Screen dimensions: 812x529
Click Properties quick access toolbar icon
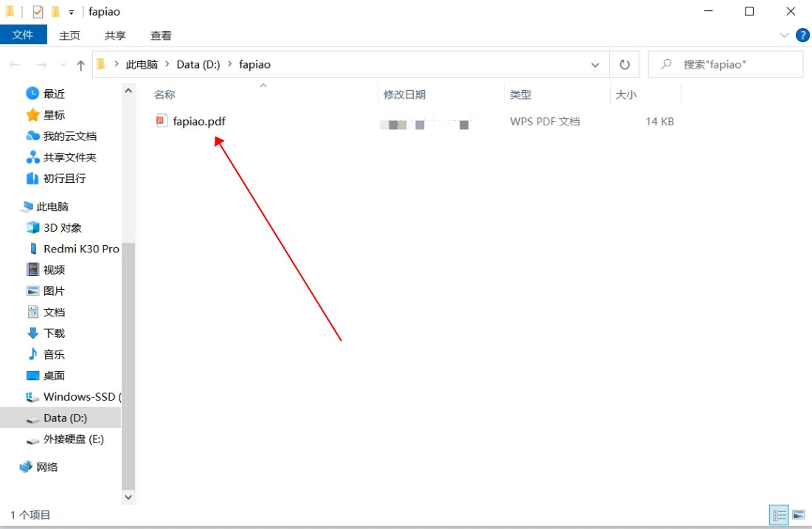38,12
